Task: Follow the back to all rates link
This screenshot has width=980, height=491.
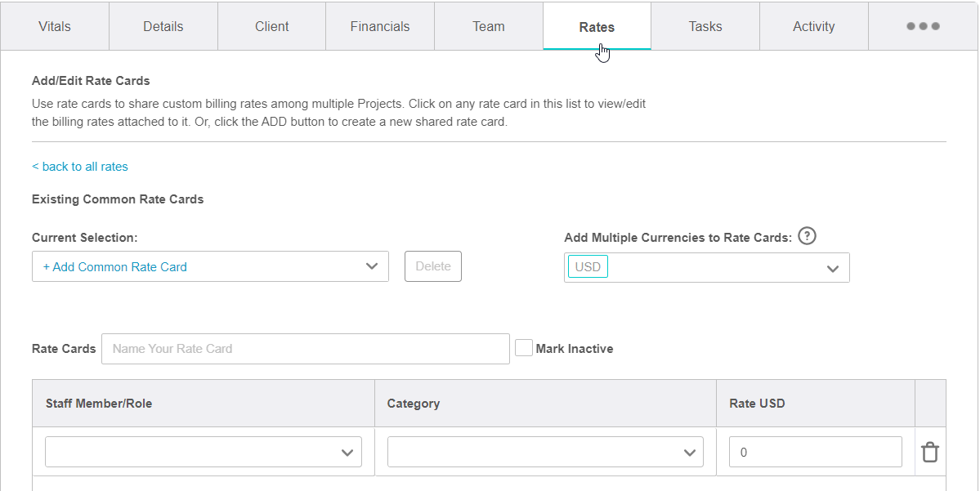Action: 80,166
